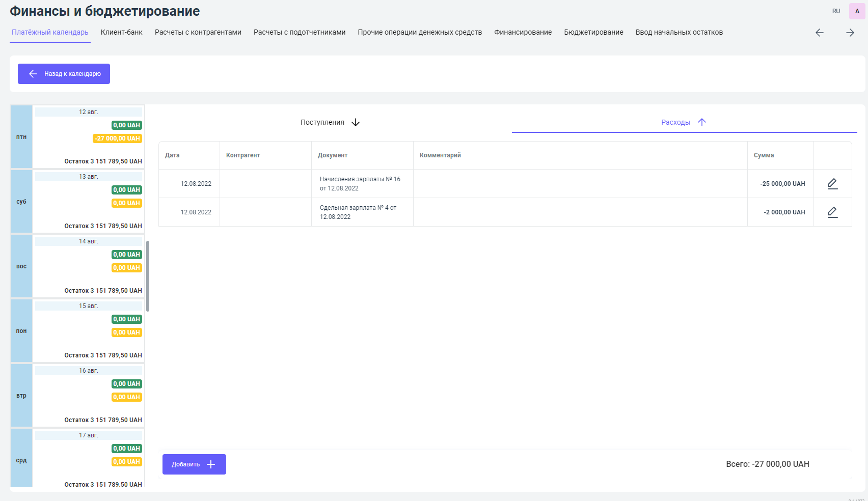Open Клиент-банк section
The image size is (868, 501).
[121, 32]
